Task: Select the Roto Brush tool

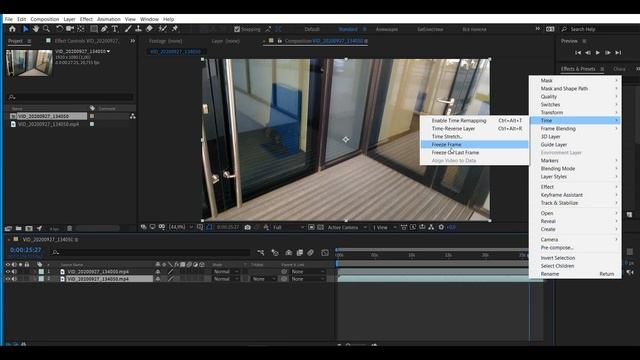Action: click(x=162, y=29)
